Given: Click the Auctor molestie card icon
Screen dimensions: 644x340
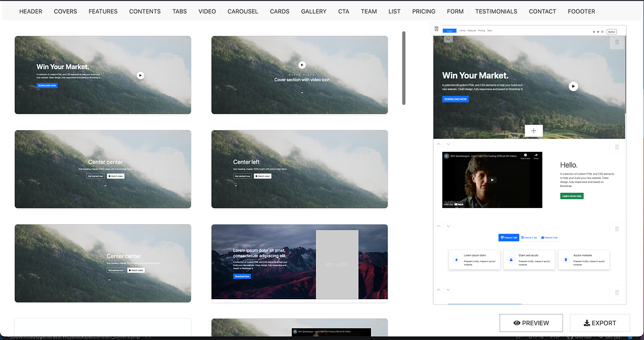Looking at the screenshot, I should [566, 260].
